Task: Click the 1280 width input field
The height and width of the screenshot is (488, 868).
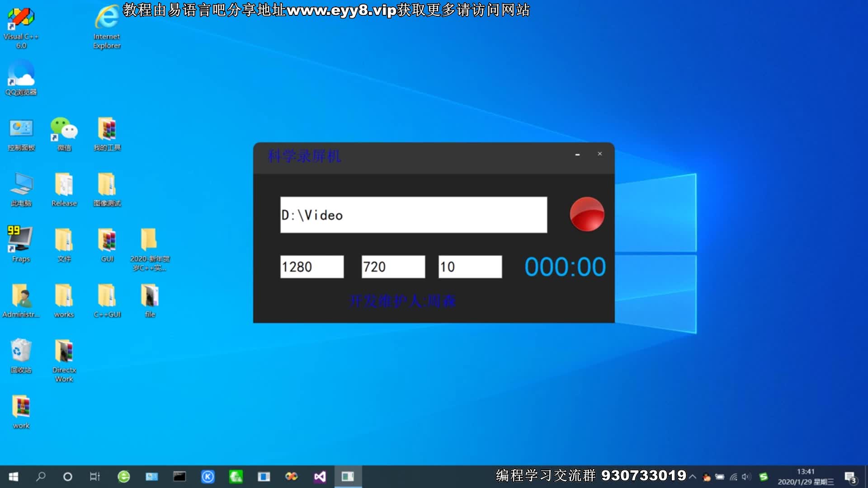Action: pyautogui.click(x=311, y=267)
